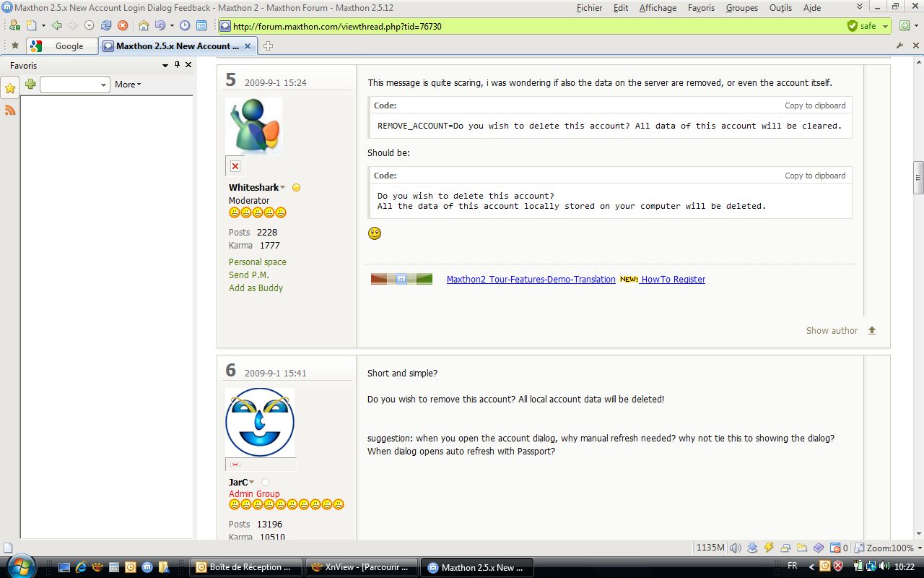The image size is (924, 578).
Task: Open the Edit menu
Action: click(x=621, y=8)
